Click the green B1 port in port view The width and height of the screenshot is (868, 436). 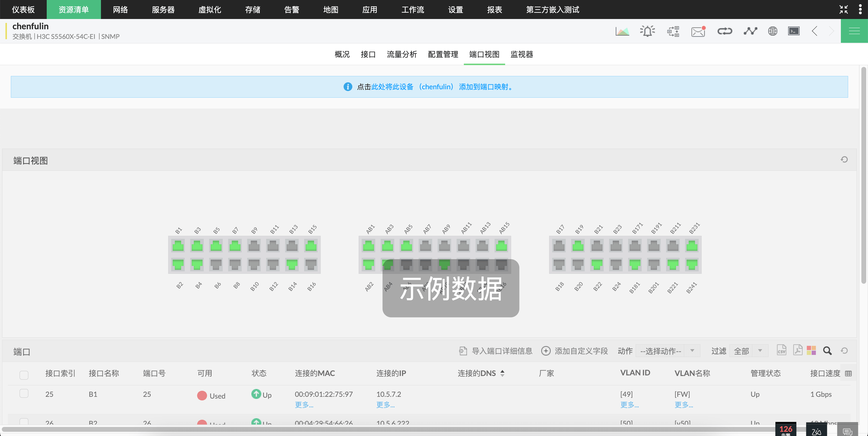(x=178, y=246)
